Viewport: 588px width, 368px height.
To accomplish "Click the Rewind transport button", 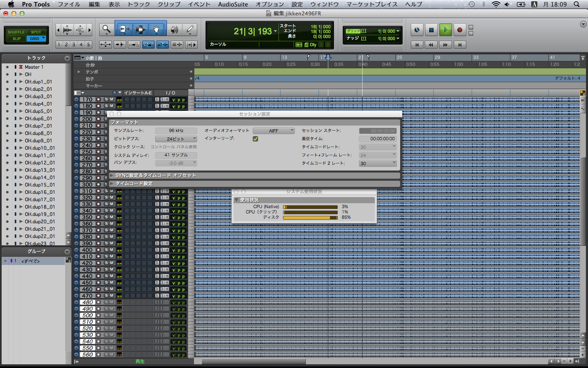I will pyautogui.click(x=431, y=45).
